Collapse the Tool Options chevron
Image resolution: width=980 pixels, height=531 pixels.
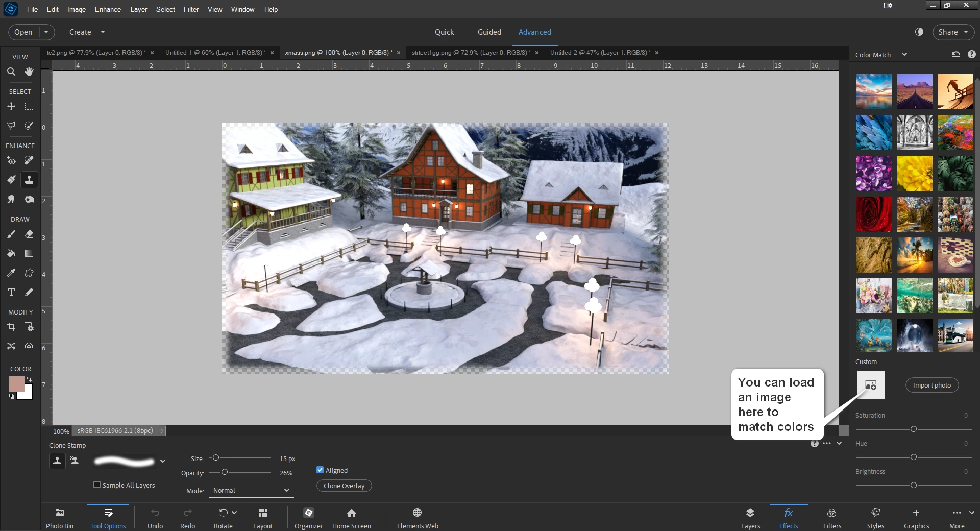point(839,443)
